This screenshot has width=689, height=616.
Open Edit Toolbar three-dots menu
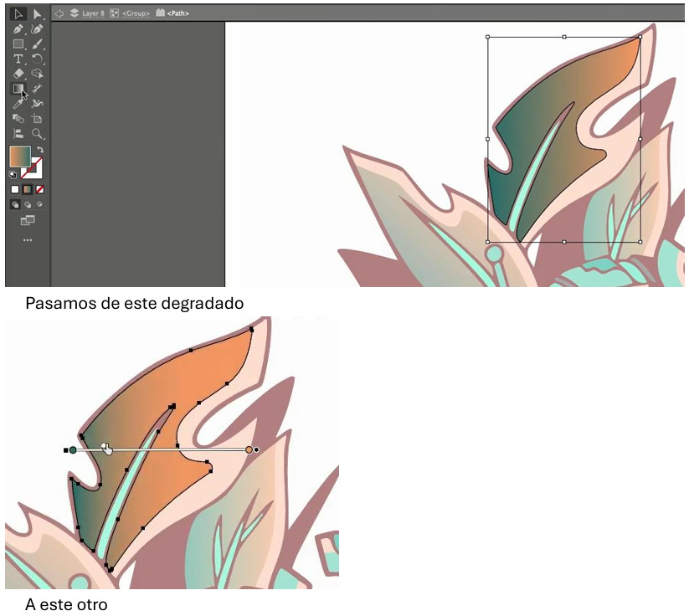[x=28, y=240]
